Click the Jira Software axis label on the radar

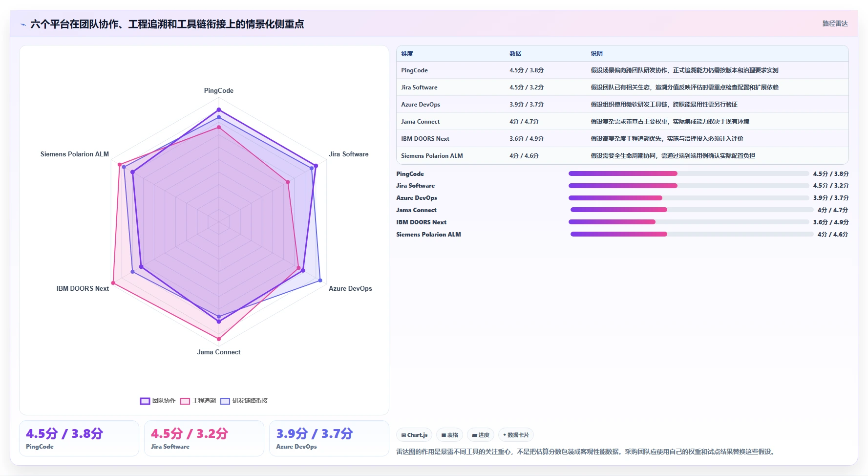pos(349,154)
